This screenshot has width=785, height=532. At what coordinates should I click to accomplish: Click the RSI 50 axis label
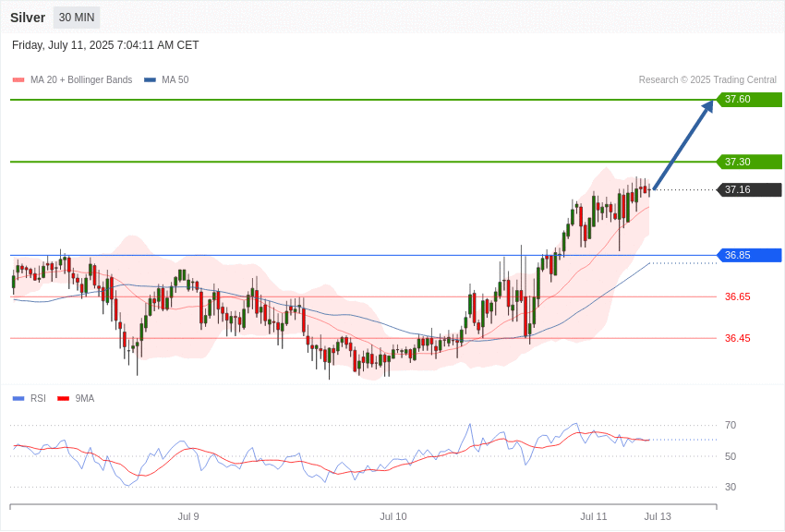(731, 456)
